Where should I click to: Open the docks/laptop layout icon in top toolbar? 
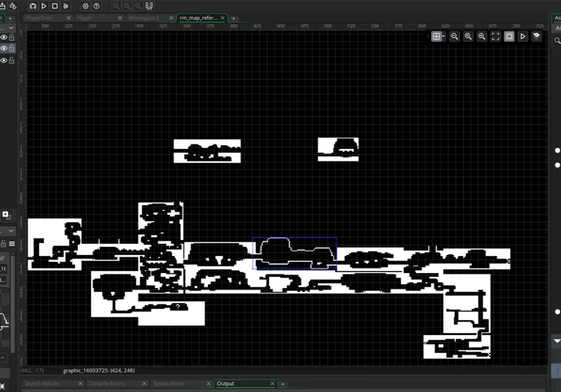click(x=149, y=6)
